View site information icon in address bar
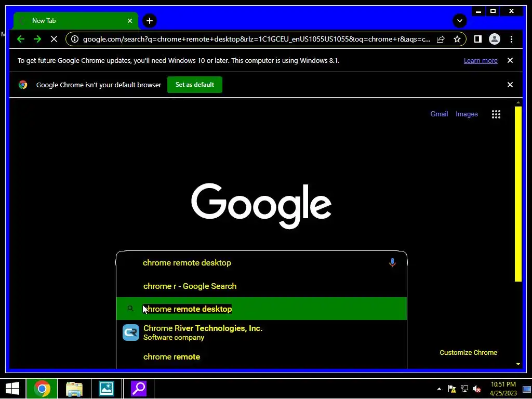The image size is (532, 399). [x=75, y=39]
